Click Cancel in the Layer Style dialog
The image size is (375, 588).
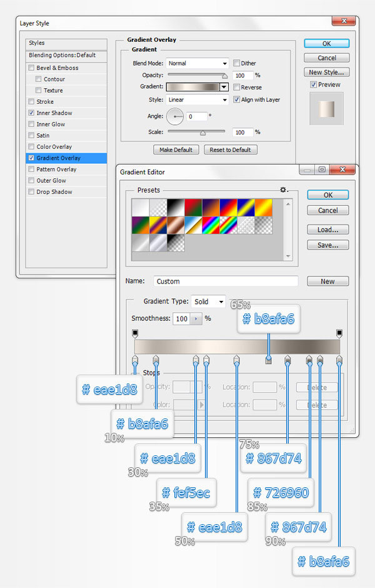(327, 58)
